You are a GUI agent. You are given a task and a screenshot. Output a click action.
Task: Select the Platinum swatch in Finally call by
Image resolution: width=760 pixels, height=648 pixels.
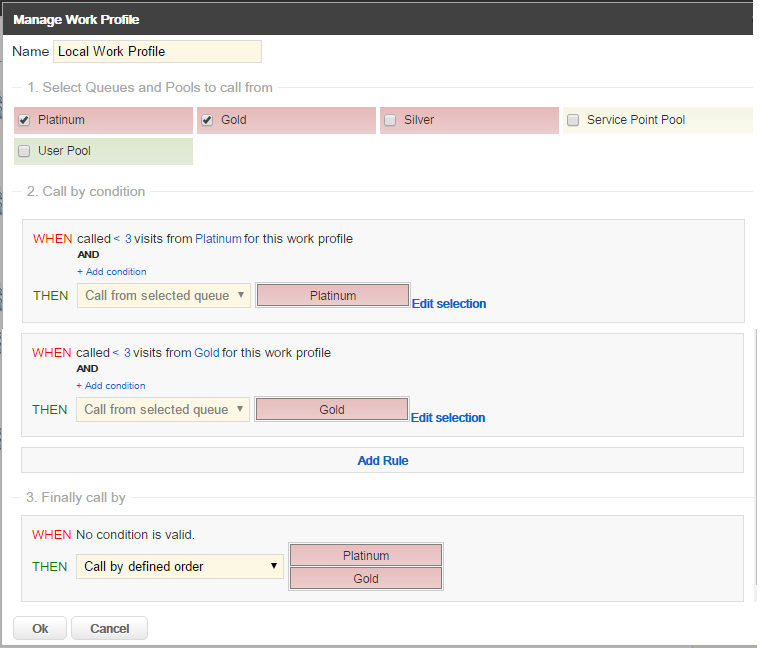coord(365,555)
